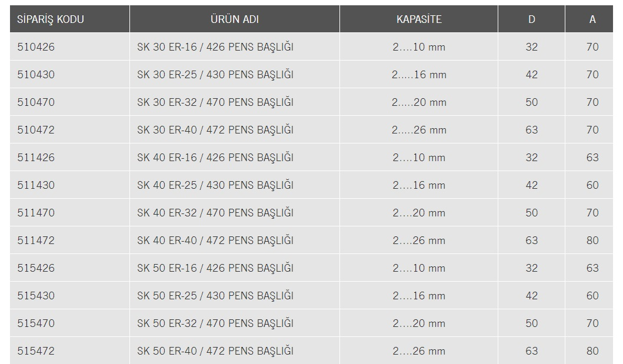The width and height of the screenshot is (623, 364).
Task: Select order code 511470
Action: pyautogui.click(x=36, y=213)
